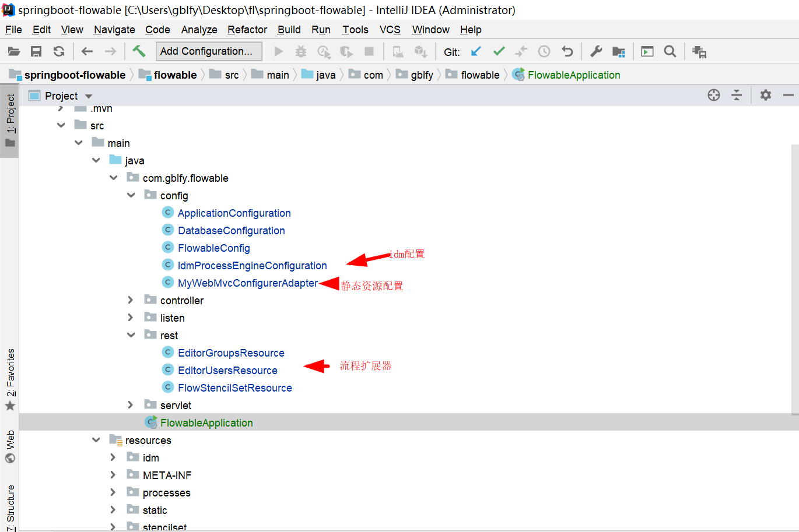The image size is (799, 532).
Task: Select EditorUsersResource class
Action: tap(227, 371)
